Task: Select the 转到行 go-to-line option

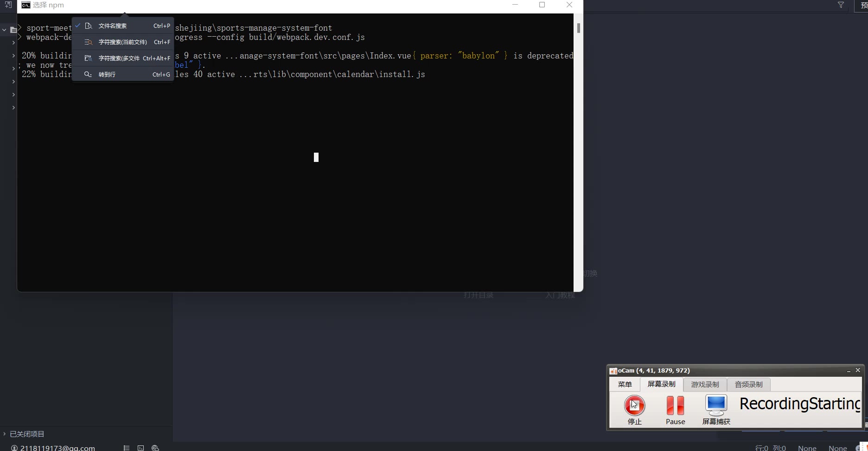Action: [123, 74]
